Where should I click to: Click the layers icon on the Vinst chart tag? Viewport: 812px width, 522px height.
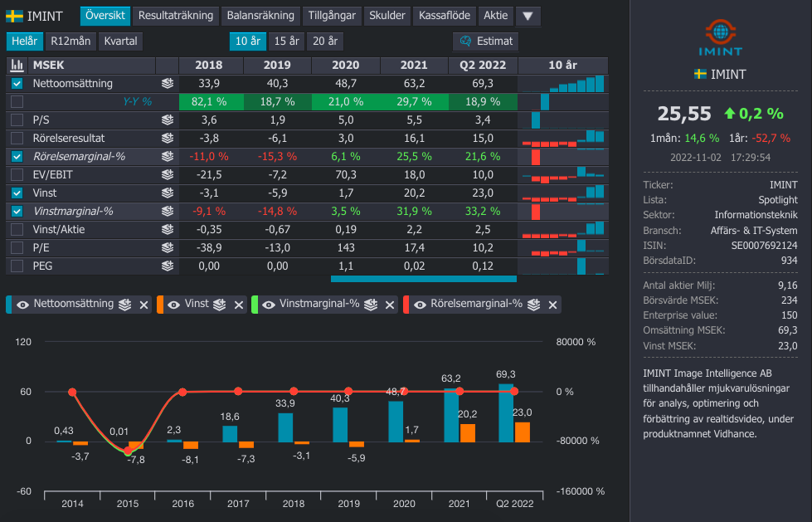221,305
